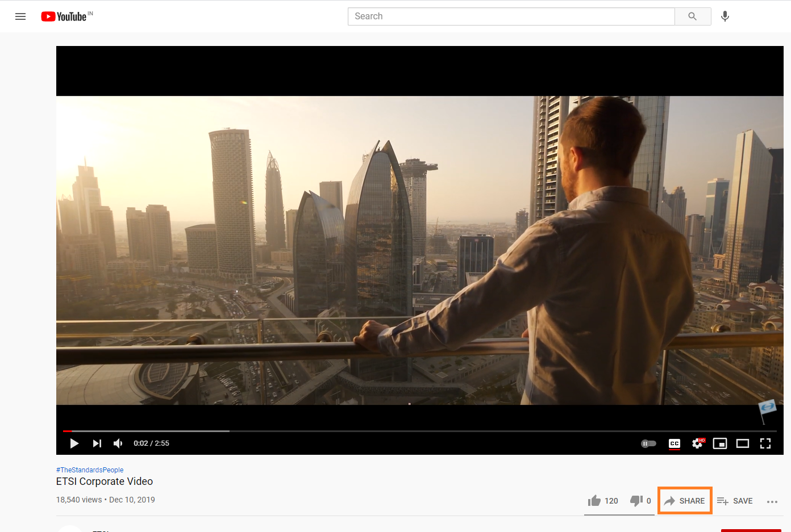This screenshot has width=791, height=532.
Task: Save video to a playlist
Action: [735, 501]
